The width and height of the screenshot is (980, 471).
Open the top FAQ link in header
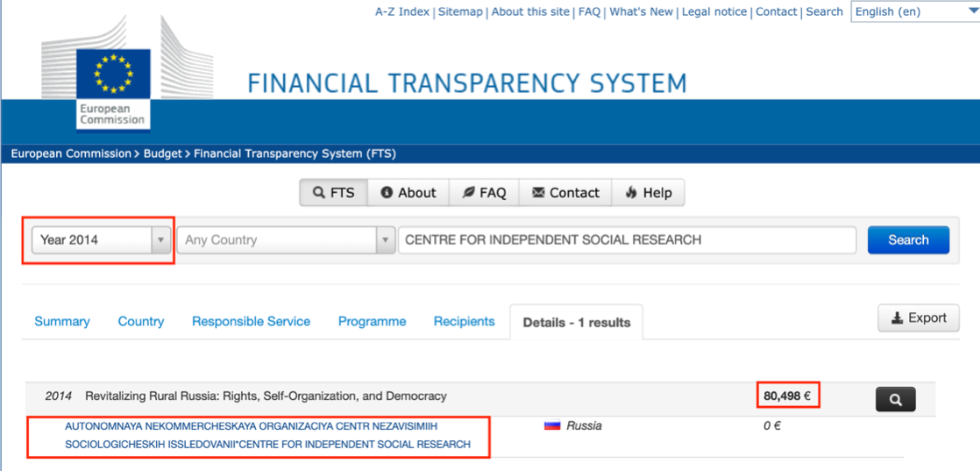pyautogui.click(x=589, y=12)
